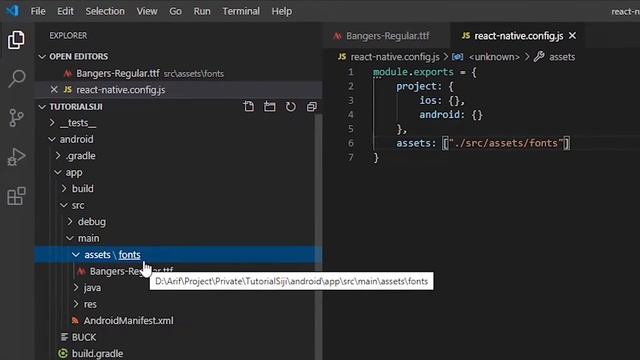Image resolution: width=640 pixels, height=360 pixels.
Task: Collapse the app folder
Action: tap(58, 172)
